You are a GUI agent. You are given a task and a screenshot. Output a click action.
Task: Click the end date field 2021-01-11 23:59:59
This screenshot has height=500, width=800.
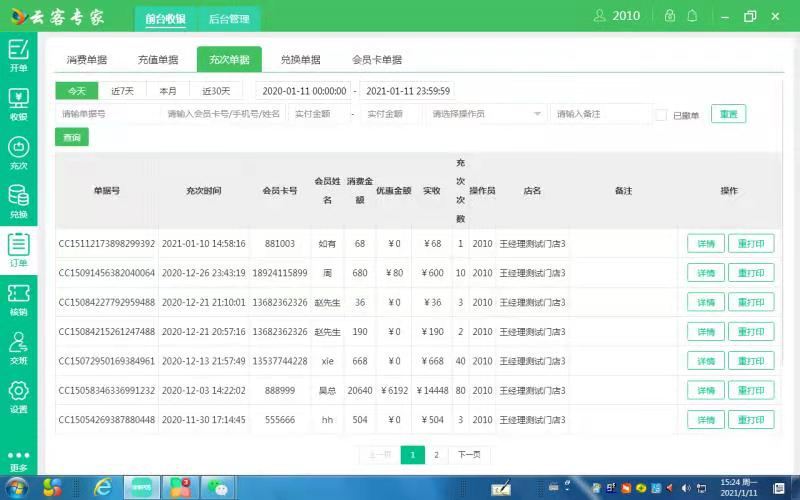click(x=408, y=91)
